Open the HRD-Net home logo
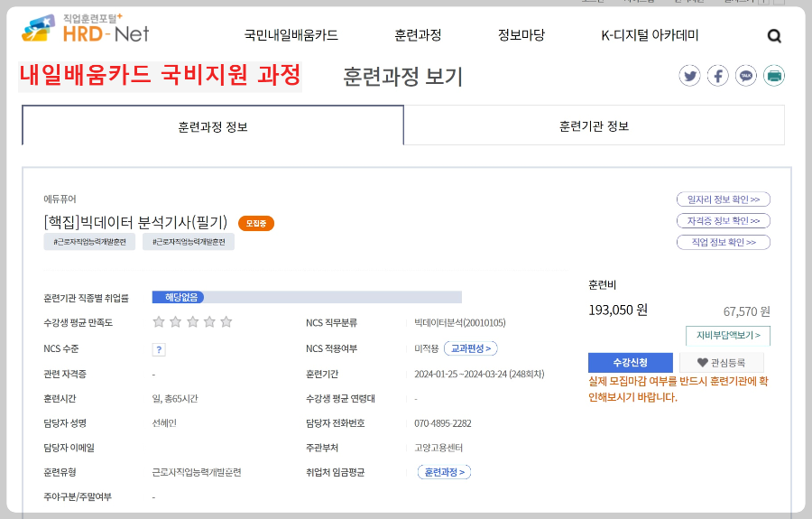The width and height of the screenshot is (812, 519). pyautogui.click(x=86, y=29)
